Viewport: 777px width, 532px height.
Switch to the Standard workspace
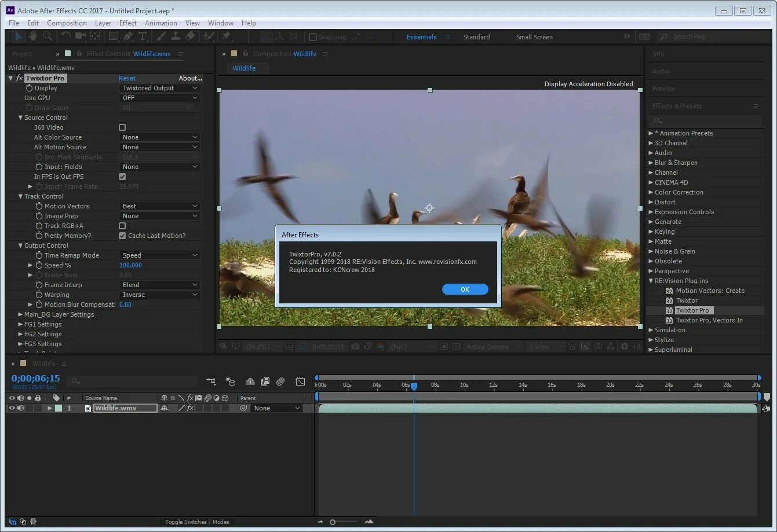click(x=476, y=37)
